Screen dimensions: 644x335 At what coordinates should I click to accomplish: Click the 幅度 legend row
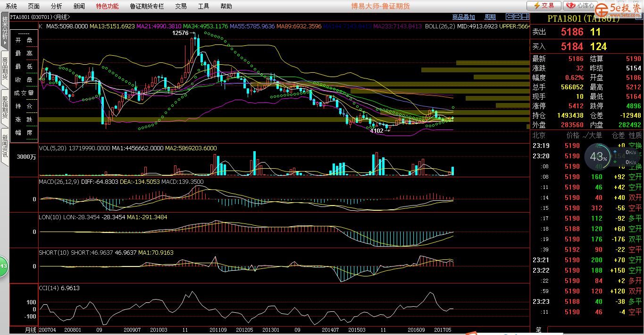click(25, 133)
